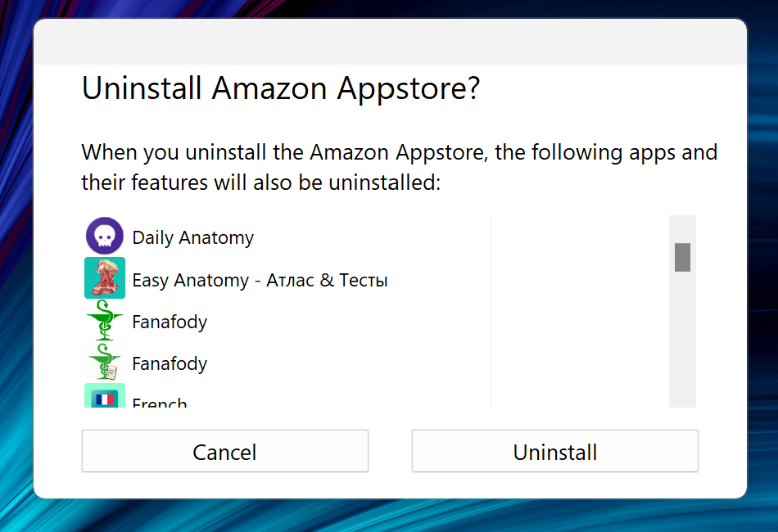The image size is (778, 532).
Task: Select the second Fanafody app icon
Action: (104, 363)
